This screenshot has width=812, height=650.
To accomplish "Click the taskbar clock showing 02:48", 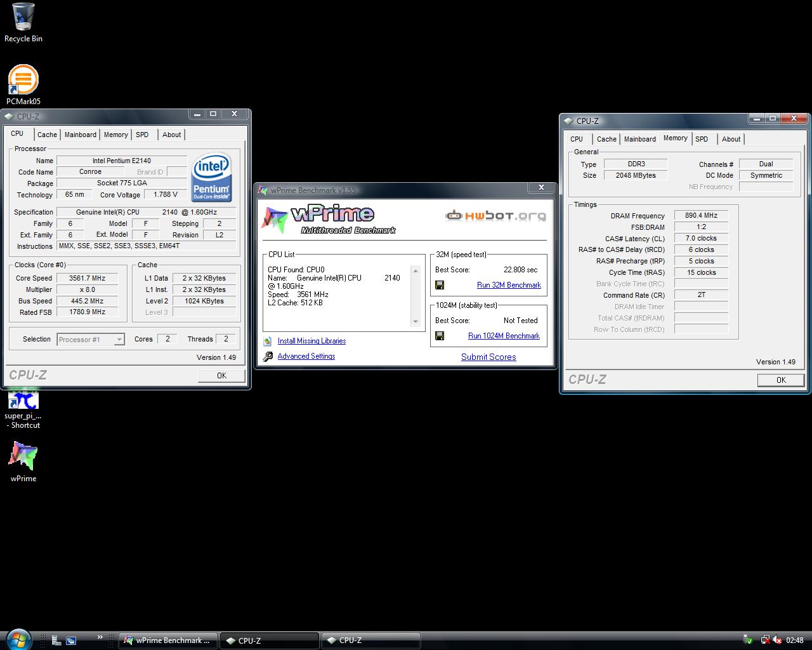I will click(x=795, y=640).
